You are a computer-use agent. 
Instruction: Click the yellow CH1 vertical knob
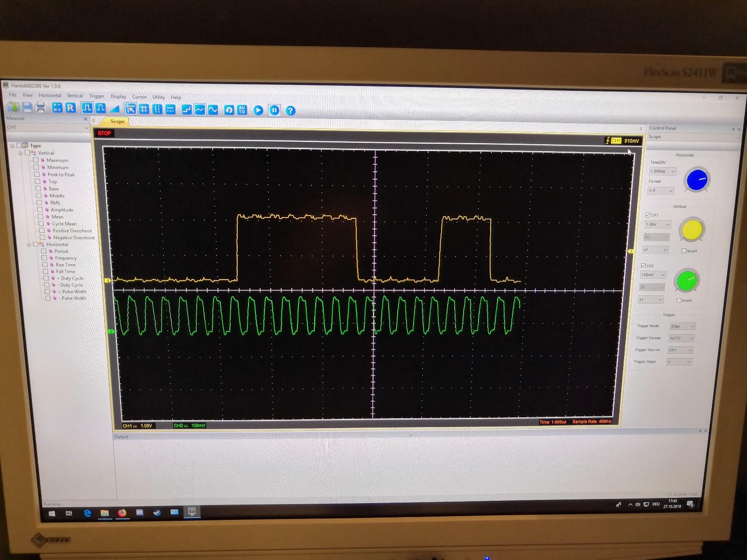pyautogui.click(x=691, y=230)
